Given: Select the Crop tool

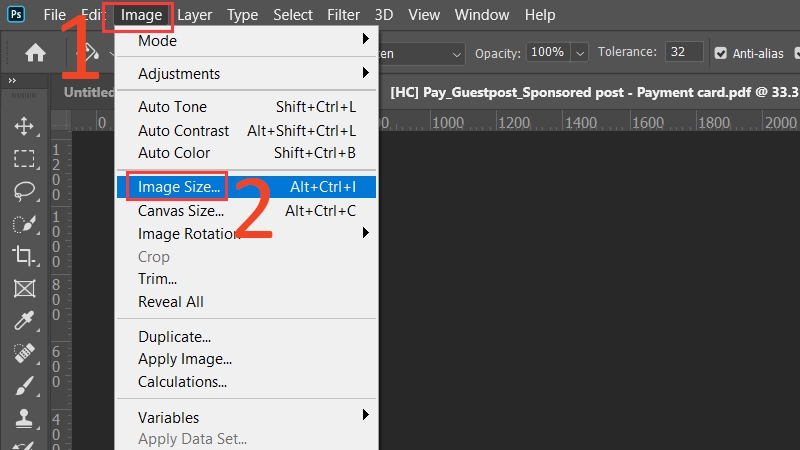Looking at the screenshot, I should tap(24, 255).
